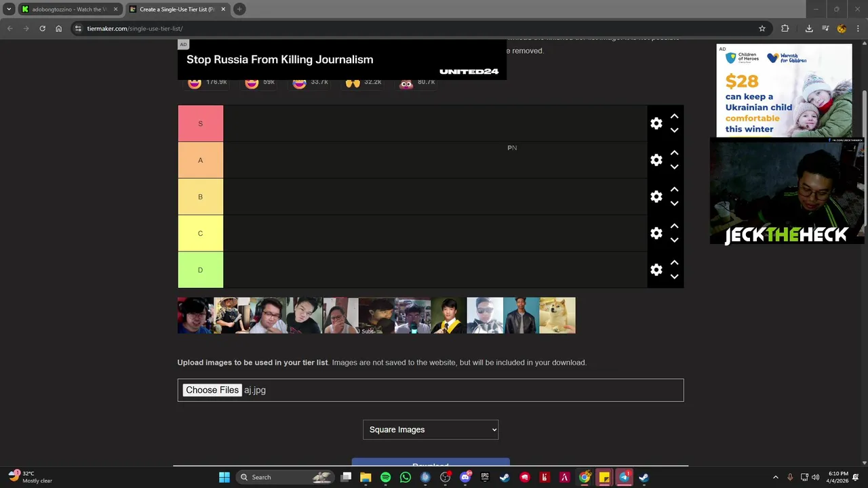Open the browser extensions menu
The height and width of the screenshot is (488, 868).
[x=785, y=28]
